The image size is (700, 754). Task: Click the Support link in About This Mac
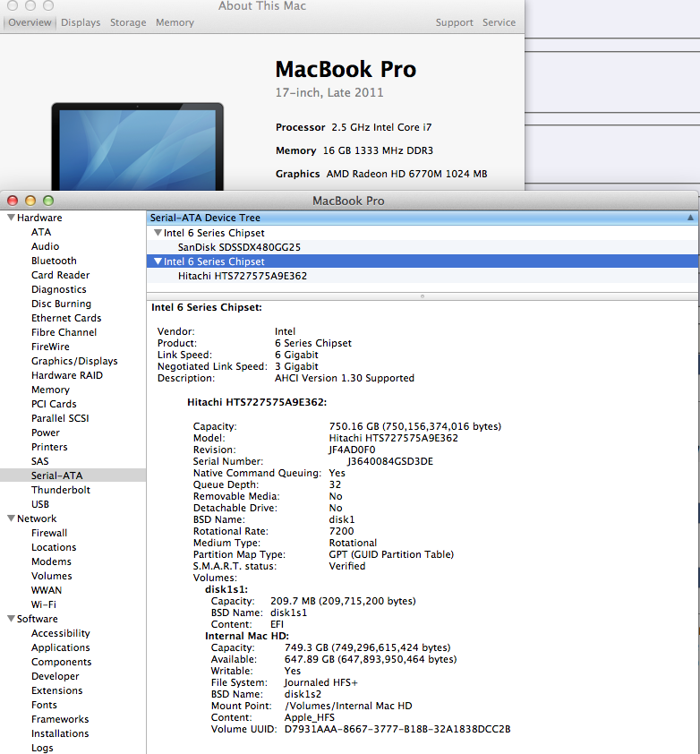pyautogui.click(x=455, y=22)
